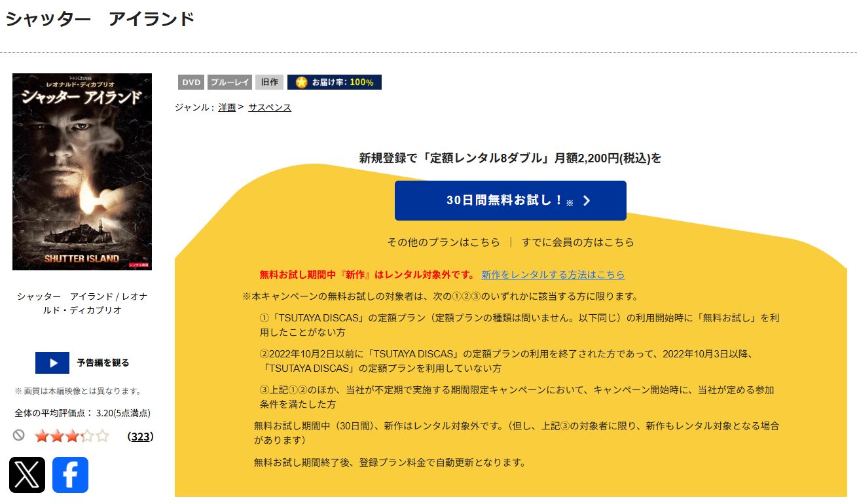Screen dimensions: 857x504
Task: Click the page title シャッター アイランド
Action: coord(100,19)
